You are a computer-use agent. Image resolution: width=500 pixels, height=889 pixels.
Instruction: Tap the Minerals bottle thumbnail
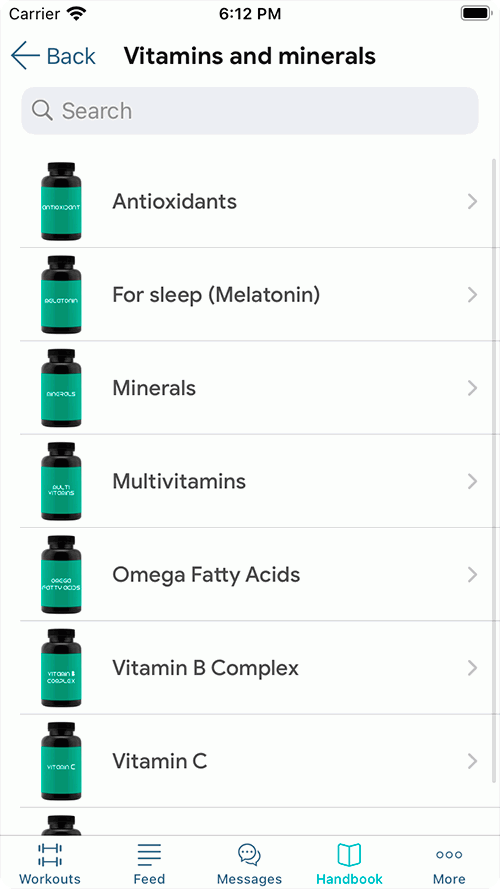pyautogui.click(x=61, y=388)
